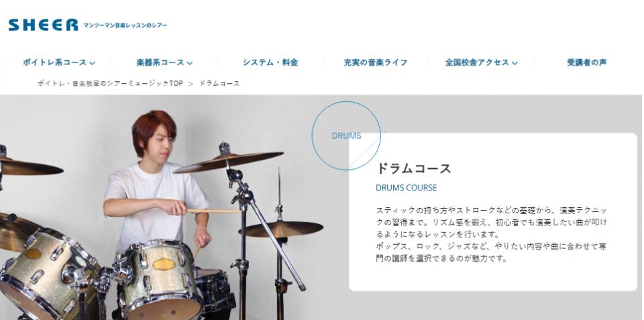This screenshot has height=320, width=644.
Task: Click the ドラムコース heading
Action: 414,168
